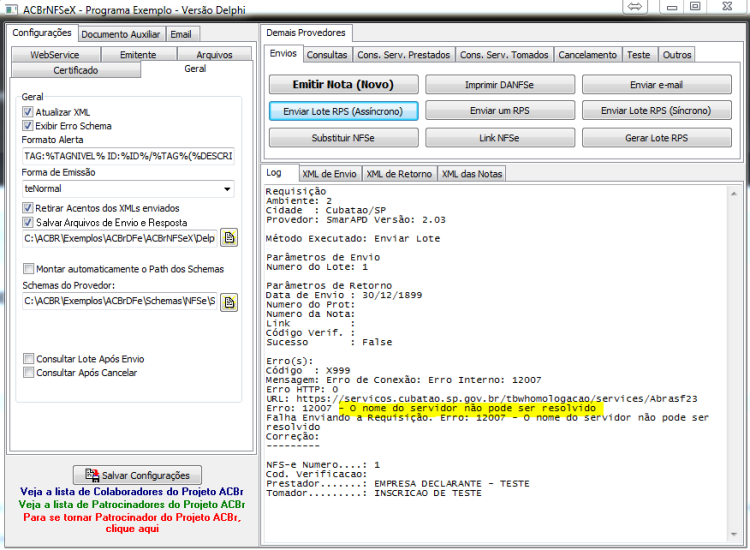Enable Montar automaticamente o Path dos Schemas
Viewport: 750px width, 550px height.
point(29,268)
